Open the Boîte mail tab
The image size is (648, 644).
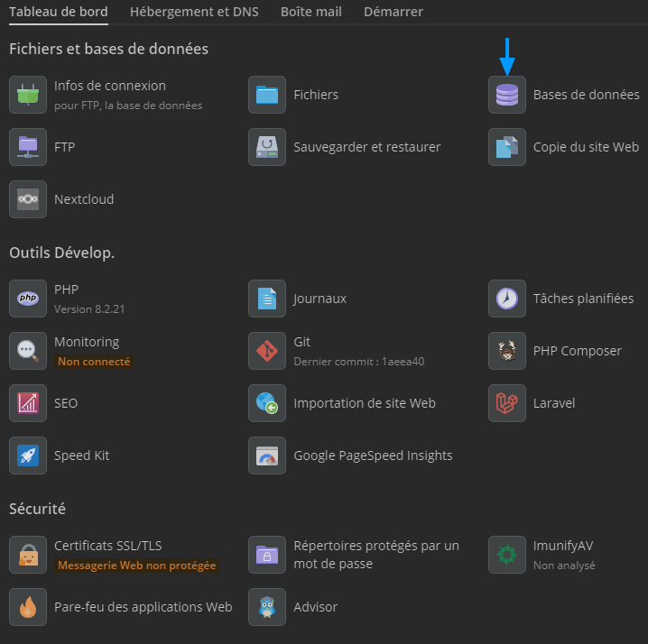(310, 12)
